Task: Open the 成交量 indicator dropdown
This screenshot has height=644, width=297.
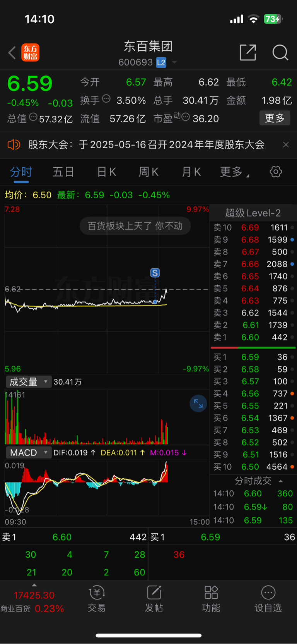Action: click(x=29, y=382)
